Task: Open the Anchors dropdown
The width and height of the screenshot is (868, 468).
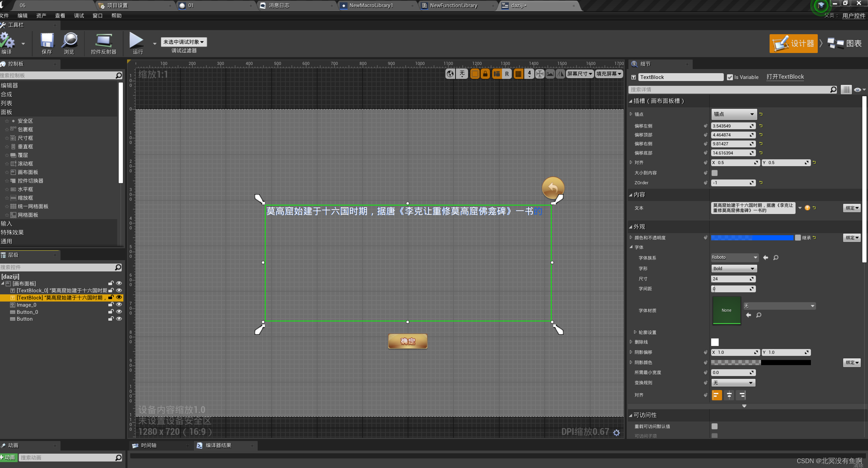Action: point(734,114)
